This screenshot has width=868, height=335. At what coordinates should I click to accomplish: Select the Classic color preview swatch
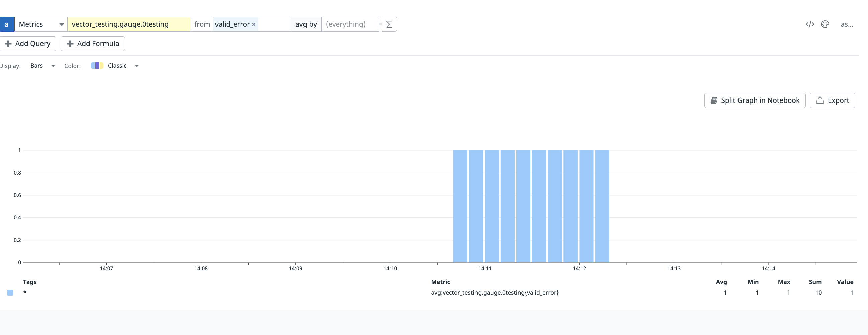point(96,65)
